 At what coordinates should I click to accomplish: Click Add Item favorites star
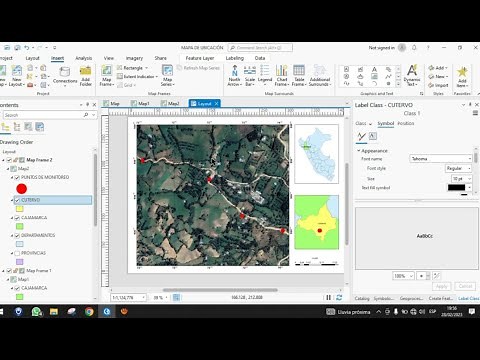tap(462, 76)
